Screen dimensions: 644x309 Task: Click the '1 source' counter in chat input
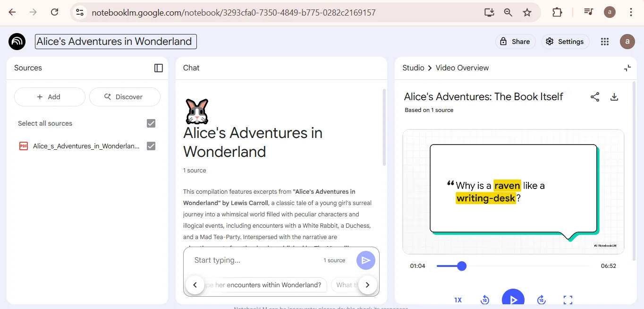click(334, 260)
